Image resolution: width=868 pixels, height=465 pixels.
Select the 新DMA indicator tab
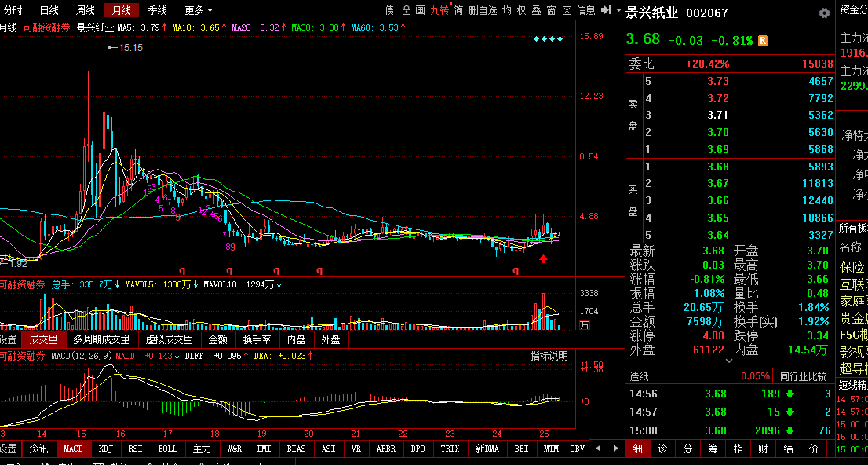click(x=487, y=449)
